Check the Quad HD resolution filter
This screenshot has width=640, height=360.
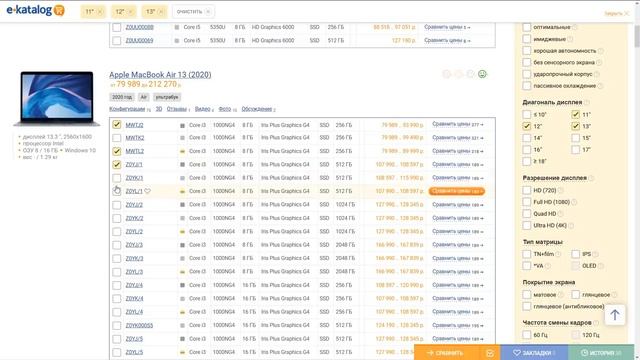point(527,213)
